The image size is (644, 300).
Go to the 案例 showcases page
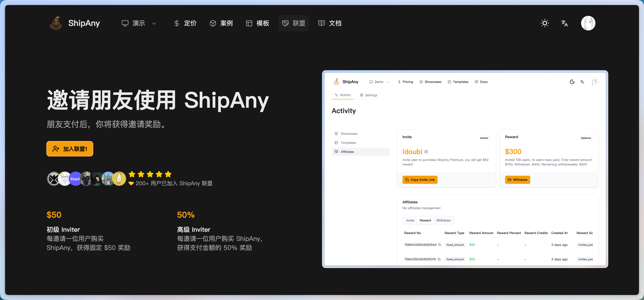(221, 23)
